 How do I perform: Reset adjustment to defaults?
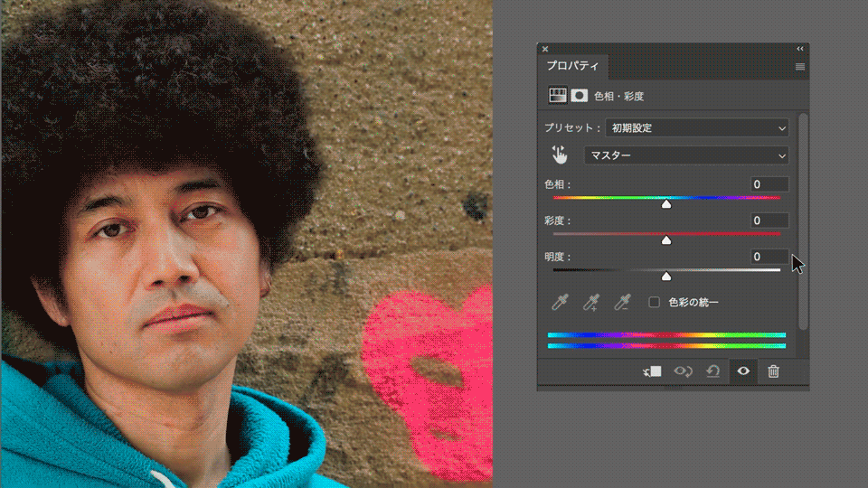tap(713, 371)
